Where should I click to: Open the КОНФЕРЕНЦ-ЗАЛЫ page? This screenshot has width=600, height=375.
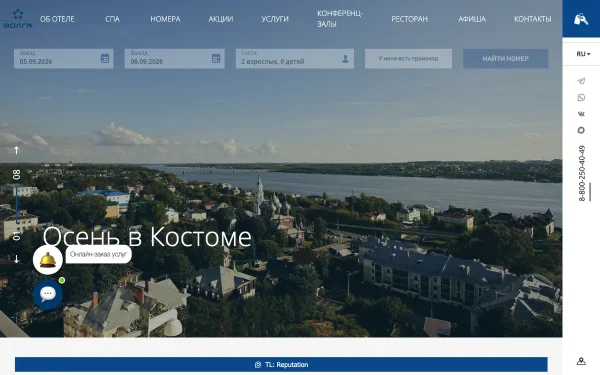(340, 19)
